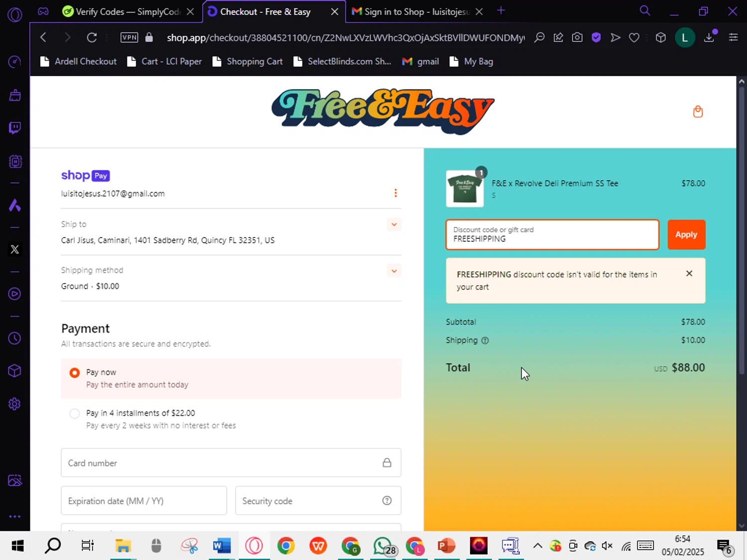The height and width of the screenshot is (560, 747).
Task: Open Shopping Cart bookmark
Action: [248, 62]
